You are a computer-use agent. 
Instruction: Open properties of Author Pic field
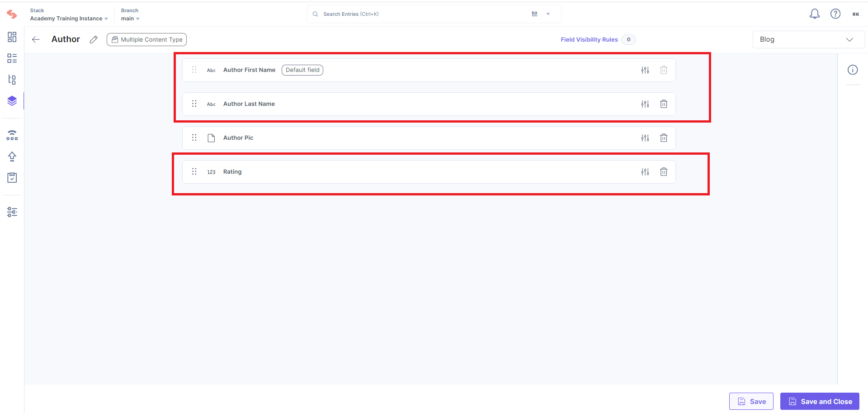tap(645, 138)
